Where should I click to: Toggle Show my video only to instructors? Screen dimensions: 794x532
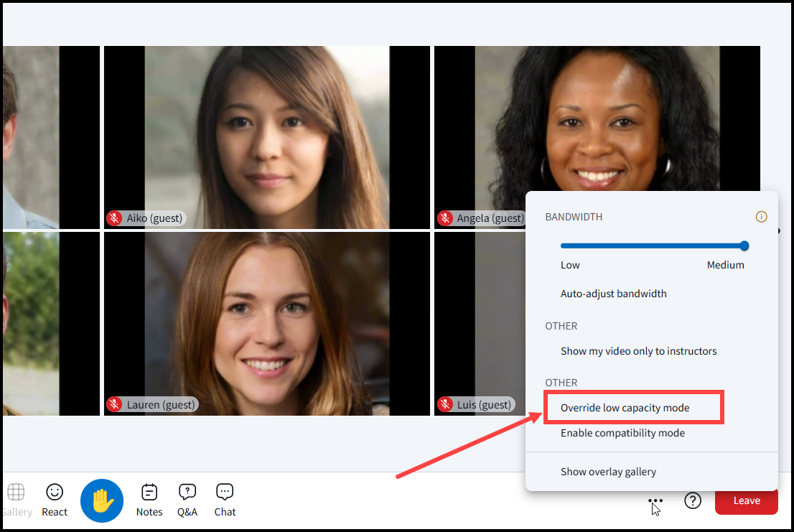point(638,351)
